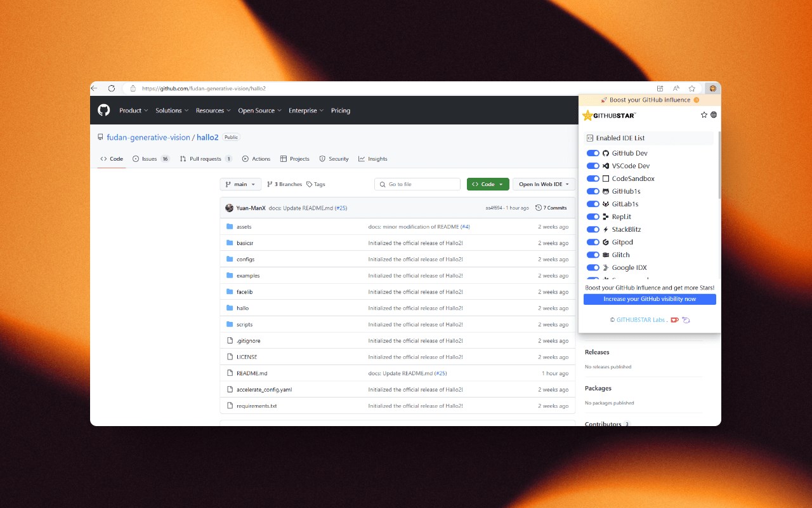812x508 pixels.
Task: Click the browser address bar URL
Action: coord(204,88)
